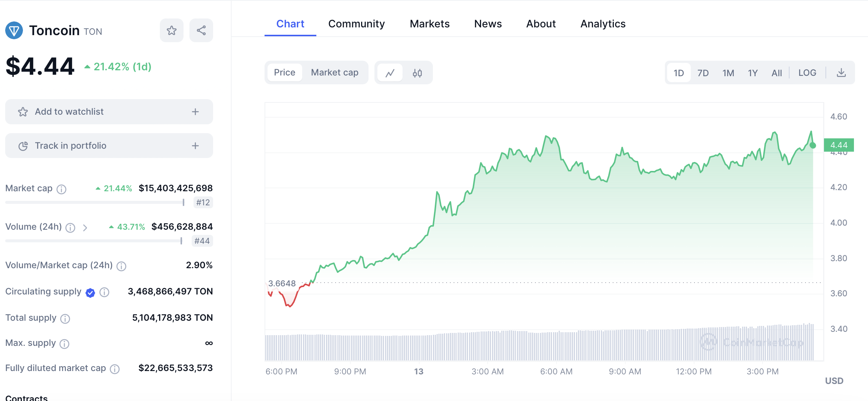This screenshot has height=401, width=868.
Task: Click Add to watchlist button
Action: [x=69, y=112]
